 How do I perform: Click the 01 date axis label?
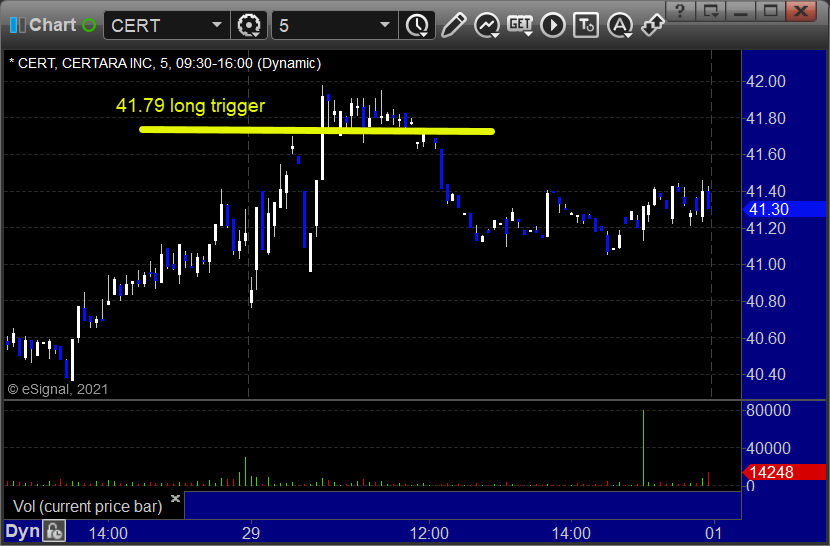714,533
